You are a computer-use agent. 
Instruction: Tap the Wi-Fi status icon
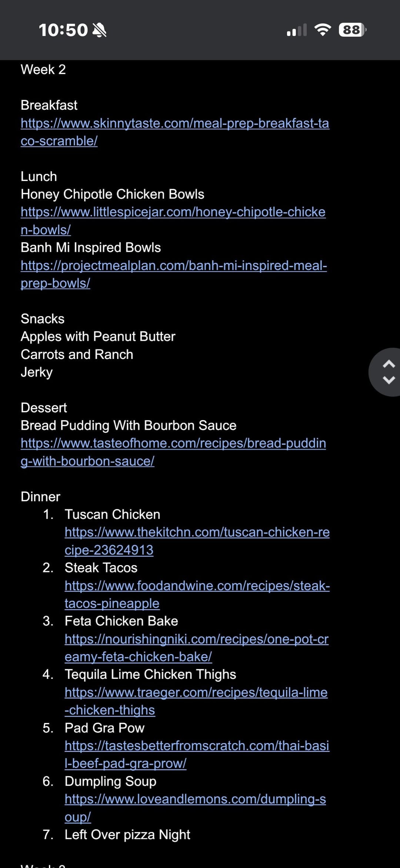[x=323, y=30]
